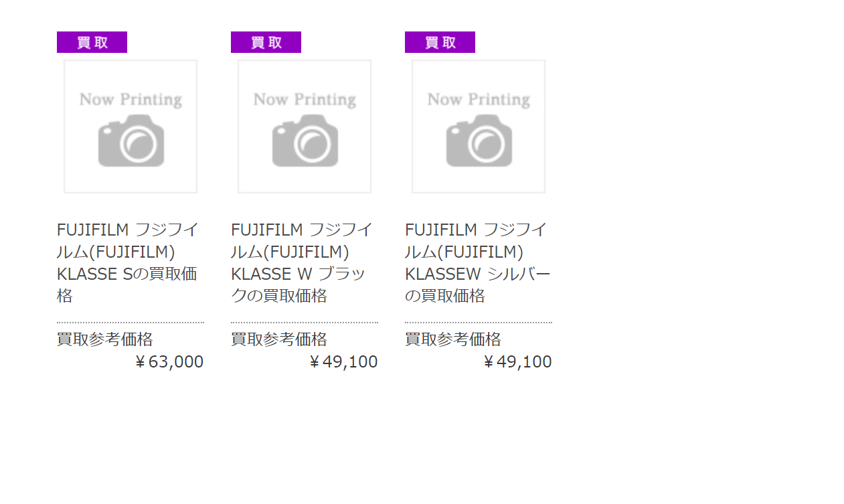Click the 買取 badge above KLASSE W ブラック
The height and width of the screenshot is (504, 844).
click(x=266, y=42)
